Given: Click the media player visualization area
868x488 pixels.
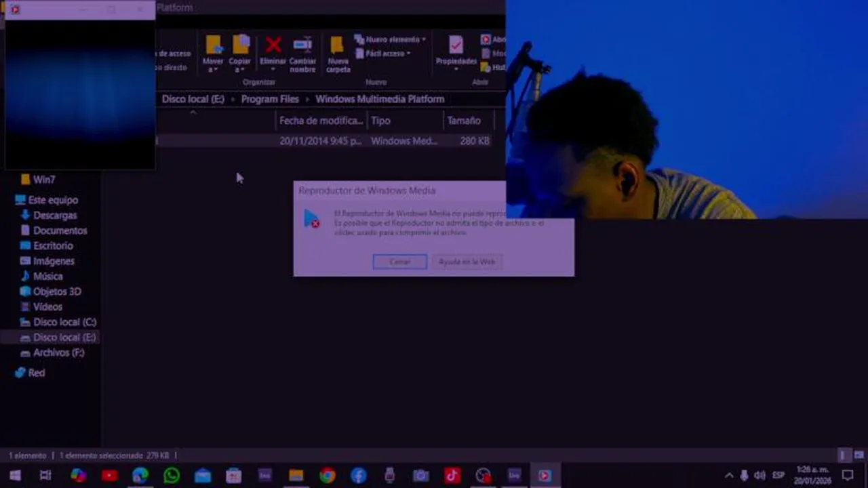Looking at the screenshot, I should 80,94.
